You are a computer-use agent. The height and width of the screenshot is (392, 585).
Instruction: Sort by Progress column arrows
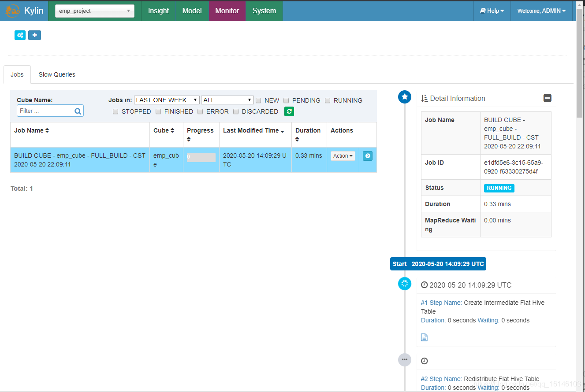point(189,139)
